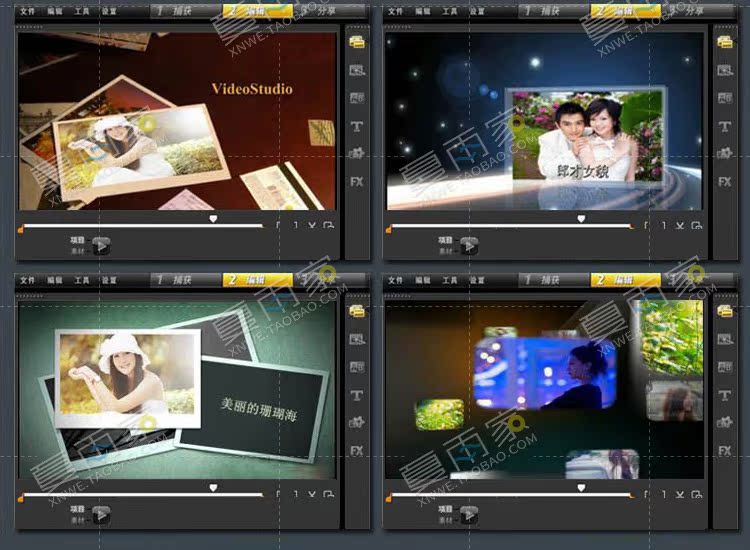Viewport: 750px width, 550px height.
Task: Select Title T icon beside 郎才女貌 preview
Action: click(725, 126)
